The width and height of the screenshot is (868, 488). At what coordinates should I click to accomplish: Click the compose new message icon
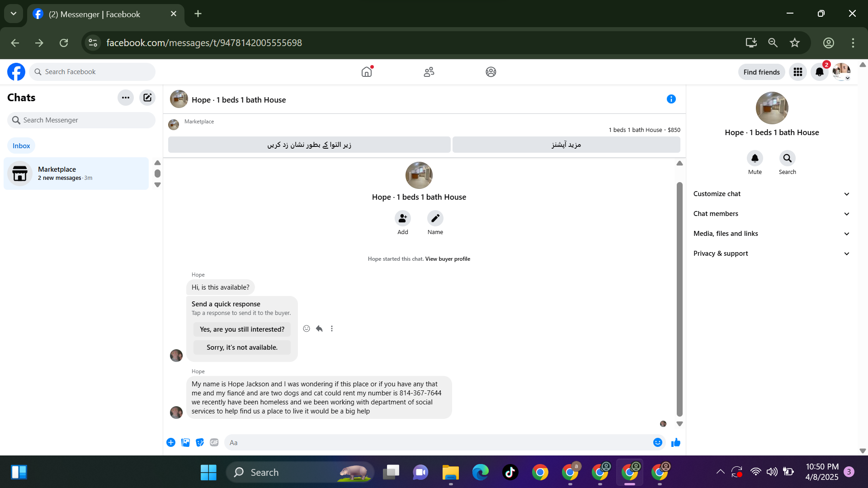tap(147, 98)
